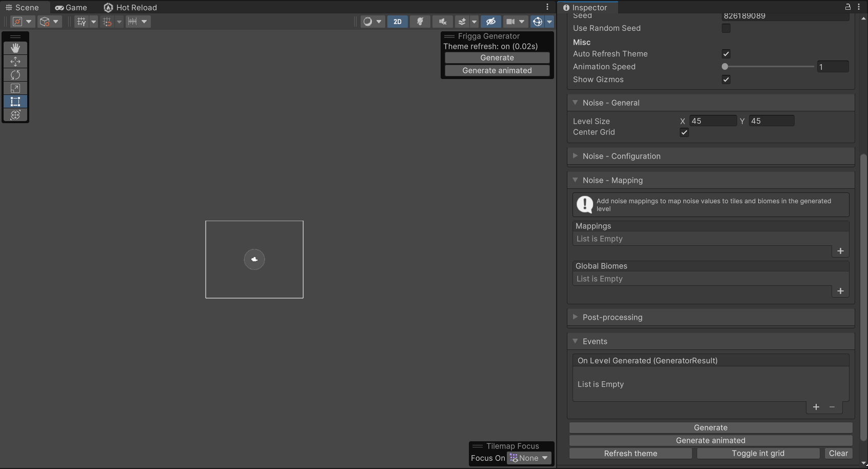
Task: Collapse the Noise - General section
Action: [x=575, y=103]
